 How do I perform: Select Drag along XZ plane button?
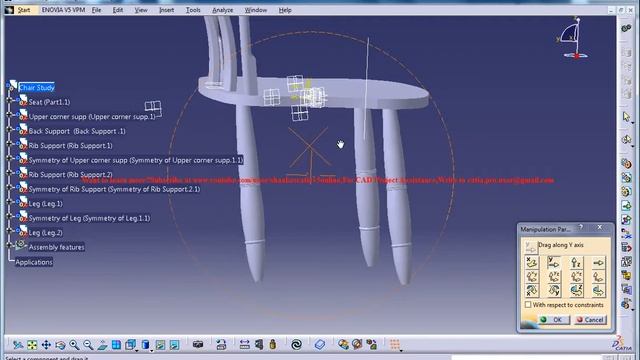pos(576,277)
